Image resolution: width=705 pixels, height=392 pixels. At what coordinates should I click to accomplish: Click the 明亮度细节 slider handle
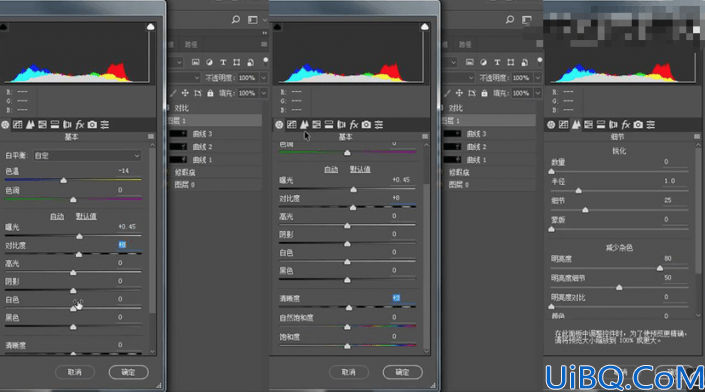619,287
